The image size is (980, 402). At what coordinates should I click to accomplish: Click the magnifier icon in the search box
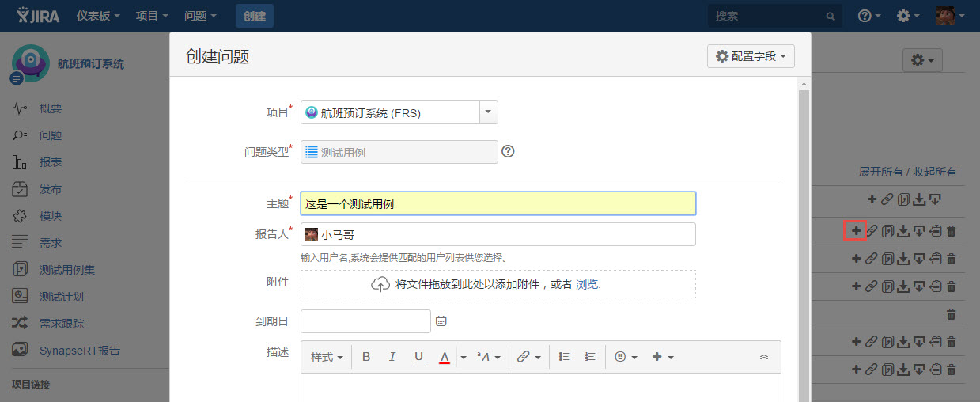[830, 16]
